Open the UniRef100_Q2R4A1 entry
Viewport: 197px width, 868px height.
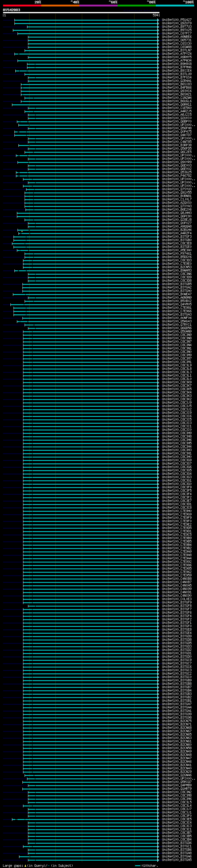(177, 81)
